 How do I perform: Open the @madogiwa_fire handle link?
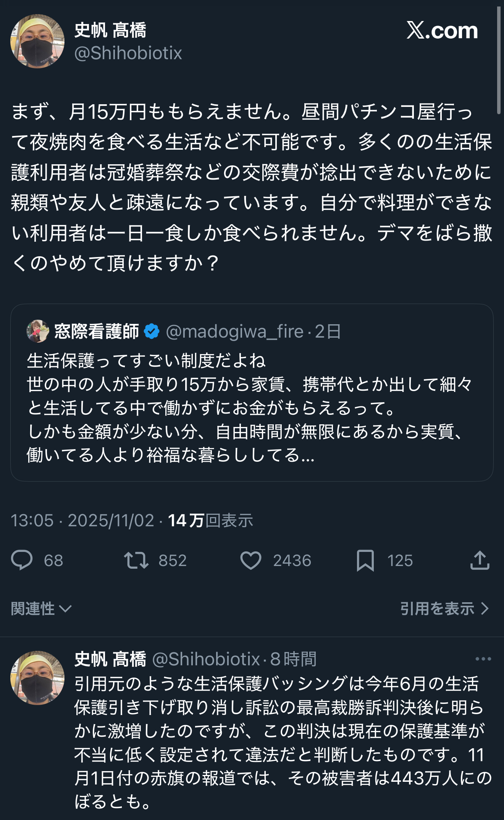pos(234,332)
